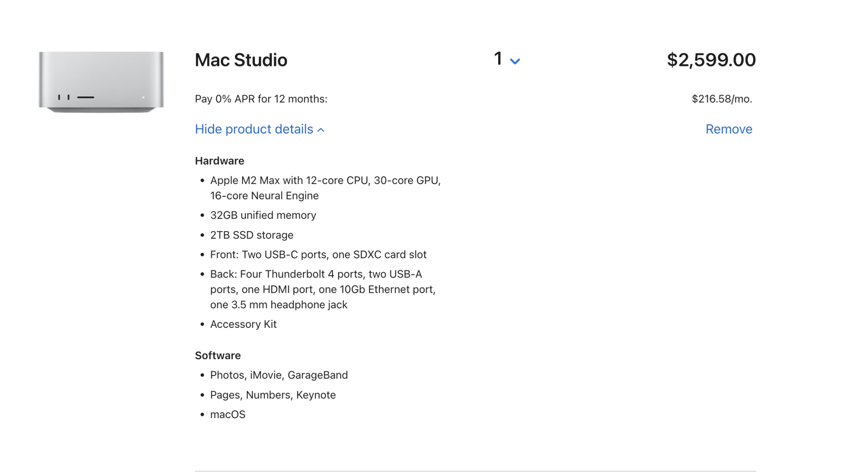Screen dimensions: 868x472
Task: Collapse details via Hide product details
Action: click(x=260, y=129)
